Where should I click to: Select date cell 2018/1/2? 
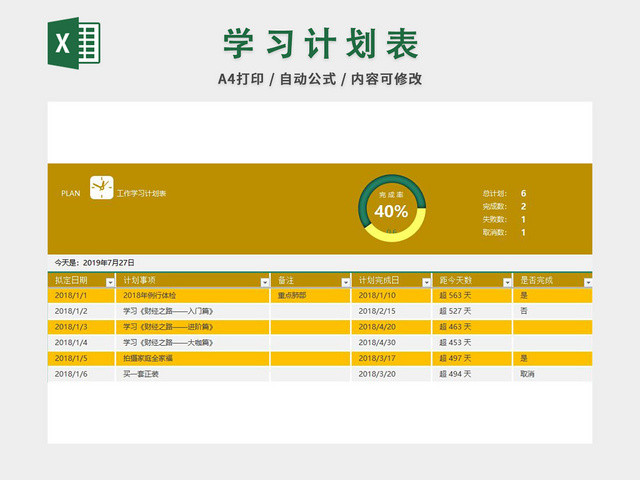coord(81,311)
